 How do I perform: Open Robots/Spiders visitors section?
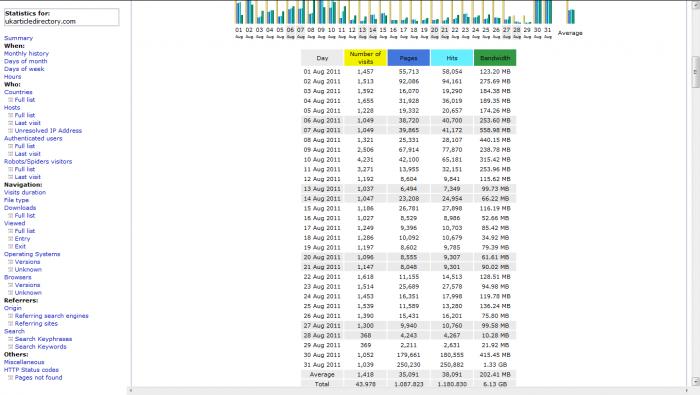(38, 162)
